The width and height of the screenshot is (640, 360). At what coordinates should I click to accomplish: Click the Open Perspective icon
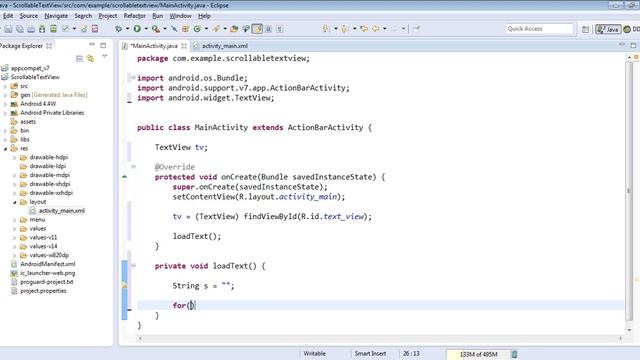585,29
